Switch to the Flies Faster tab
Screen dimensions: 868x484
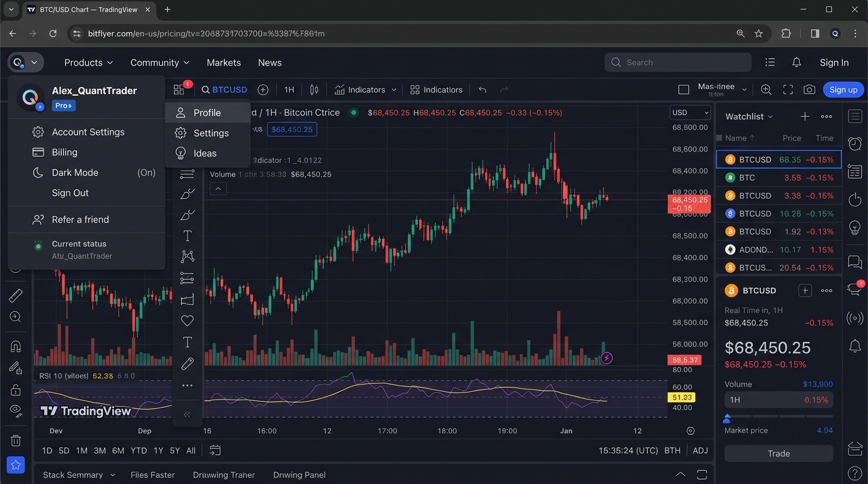click(153, 475)
